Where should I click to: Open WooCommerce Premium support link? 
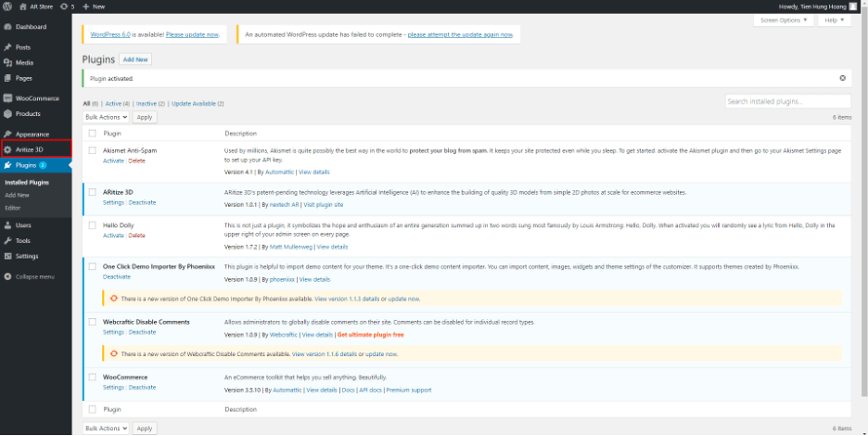(x=409, y=390)
